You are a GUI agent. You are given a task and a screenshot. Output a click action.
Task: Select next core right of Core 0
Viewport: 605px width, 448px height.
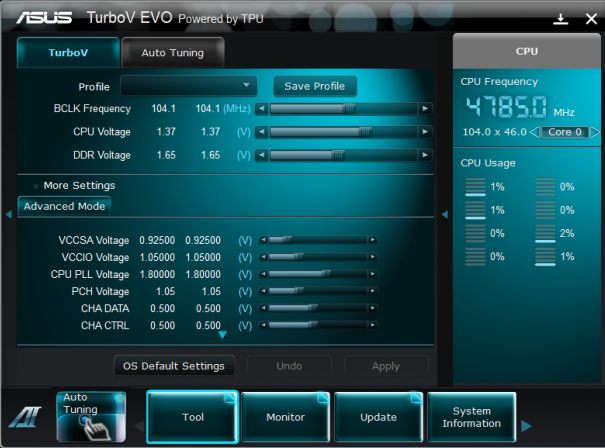click(x=595, y=132)
